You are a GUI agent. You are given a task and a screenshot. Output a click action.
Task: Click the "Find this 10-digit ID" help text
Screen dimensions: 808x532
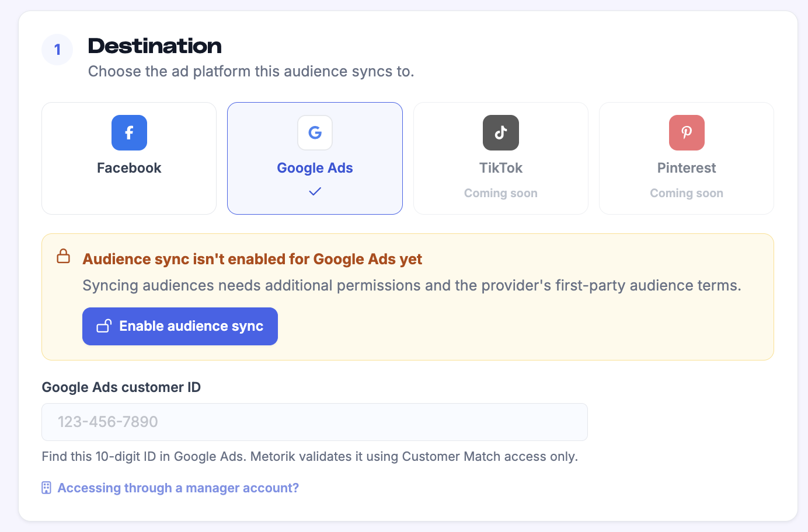(x=310, y=456)
